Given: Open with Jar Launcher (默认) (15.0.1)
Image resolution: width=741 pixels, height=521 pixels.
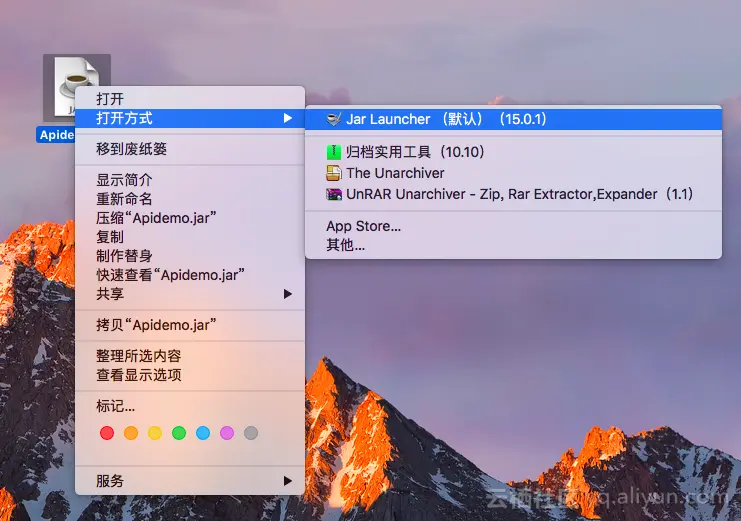Looking at the screenshot, I should pyautogui.click(x=514, y=119).
